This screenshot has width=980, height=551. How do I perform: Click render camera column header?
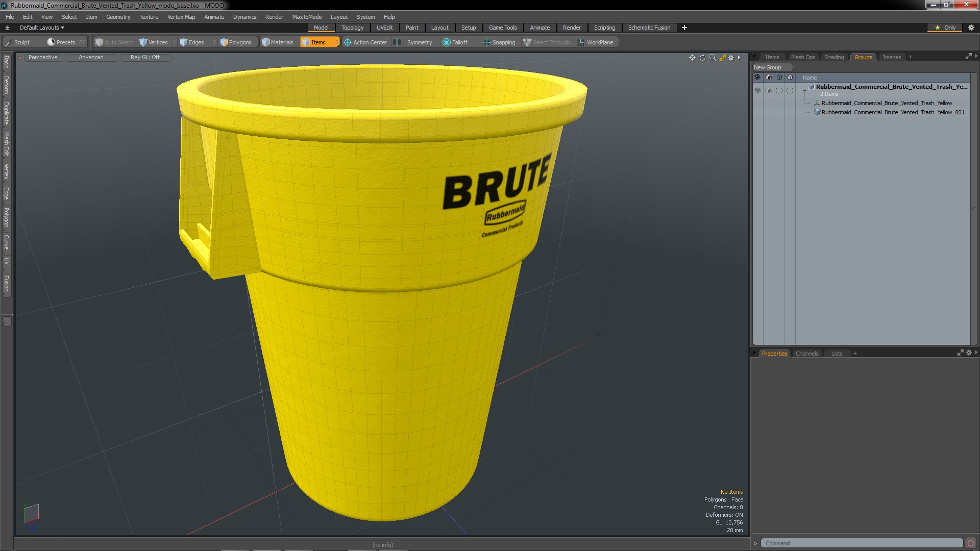[769, 78]
